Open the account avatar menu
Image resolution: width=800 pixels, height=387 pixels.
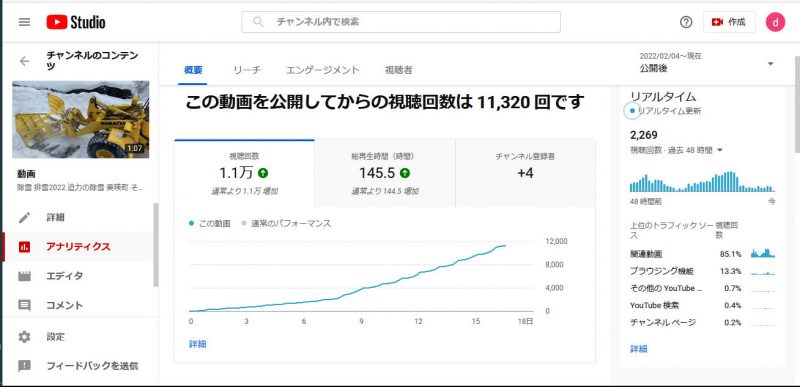coord(775,22)
